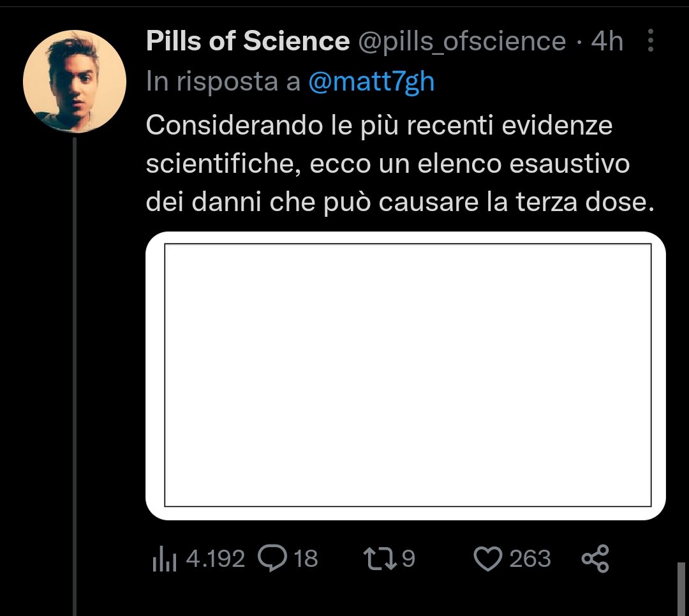Open the three-dot more options menu

click(650, 41)
